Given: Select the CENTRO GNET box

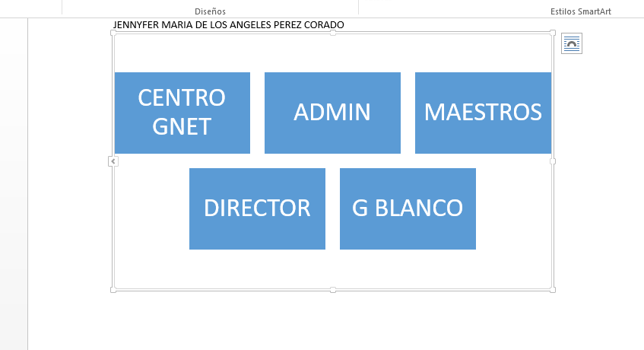Looking at the screenshot, I should [x=182, y=113].
